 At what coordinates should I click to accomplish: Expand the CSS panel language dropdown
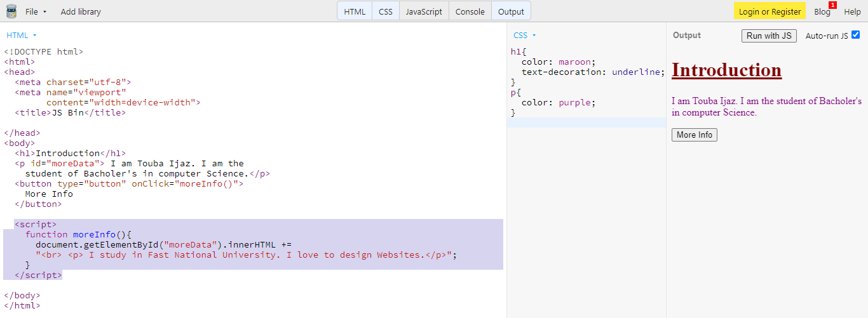coord(525,36)
